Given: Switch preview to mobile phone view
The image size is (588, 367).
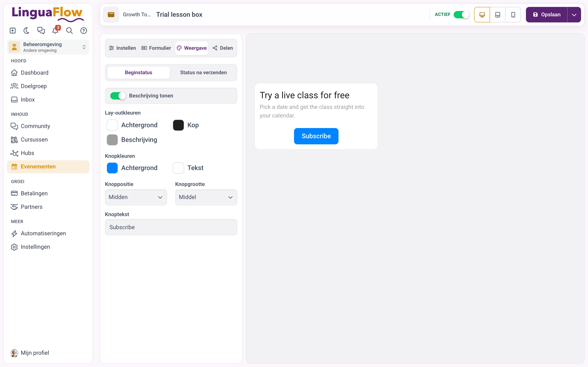Looking at the screenshot, I should 513,14.
